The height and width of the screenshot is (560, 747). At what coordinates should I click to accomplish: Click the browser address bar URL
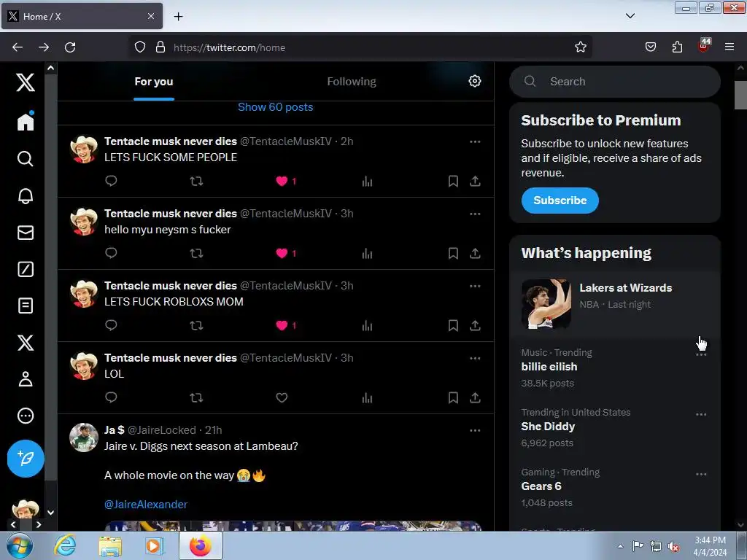tap(229, 47)
